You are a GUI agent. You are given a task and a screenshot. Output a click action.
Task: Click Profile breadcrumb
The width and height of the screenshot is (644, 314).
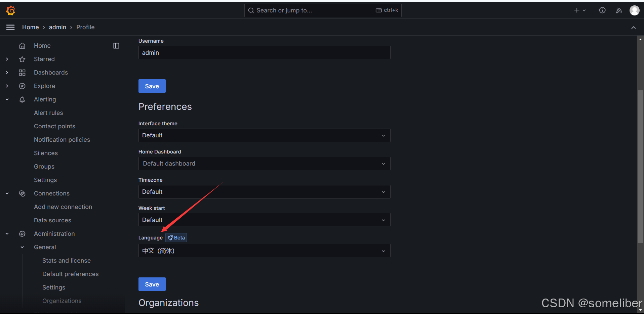point(85,27)
